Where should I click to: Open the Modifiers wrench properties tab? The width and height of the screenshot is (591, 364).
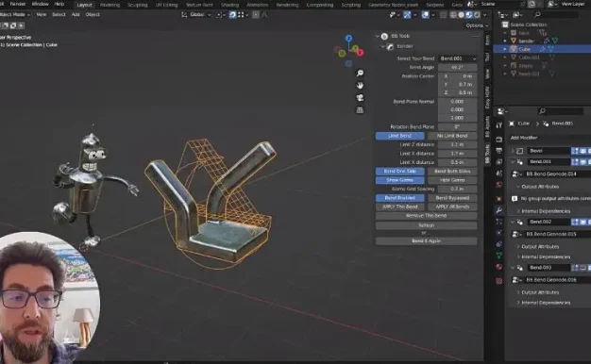[x=498, y=210]
